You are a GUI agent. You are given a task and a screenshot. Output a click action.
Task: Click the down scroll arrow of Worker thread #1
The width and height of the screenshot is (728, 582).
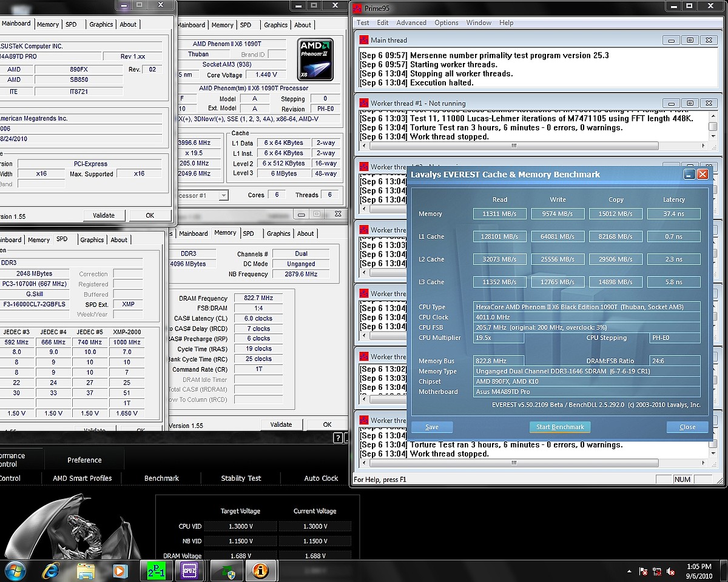click(713, 136)
